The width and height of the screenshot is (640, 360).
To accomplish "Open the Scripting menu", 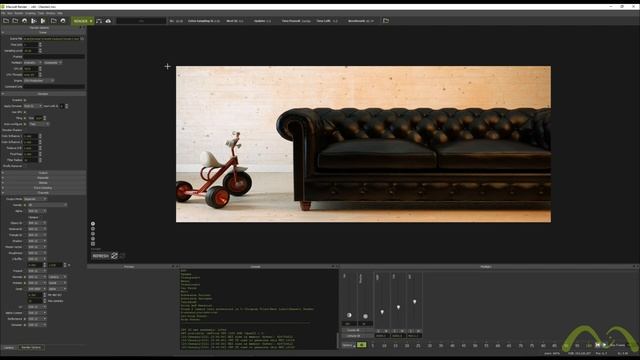I will pos(31,13).
